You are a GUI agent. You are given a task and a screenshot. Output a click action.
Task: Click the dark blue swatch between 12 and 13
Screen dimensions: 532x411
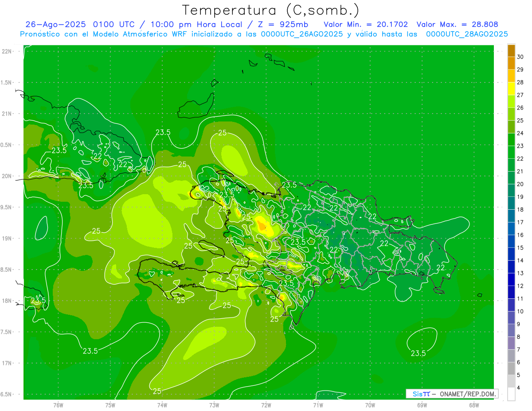[x=511, y=279]
